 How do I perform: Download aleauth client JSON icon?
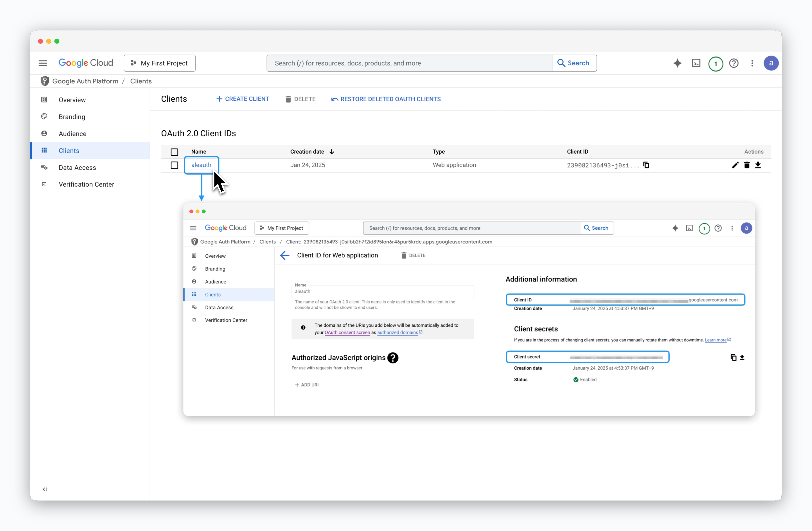pos(758,165)
